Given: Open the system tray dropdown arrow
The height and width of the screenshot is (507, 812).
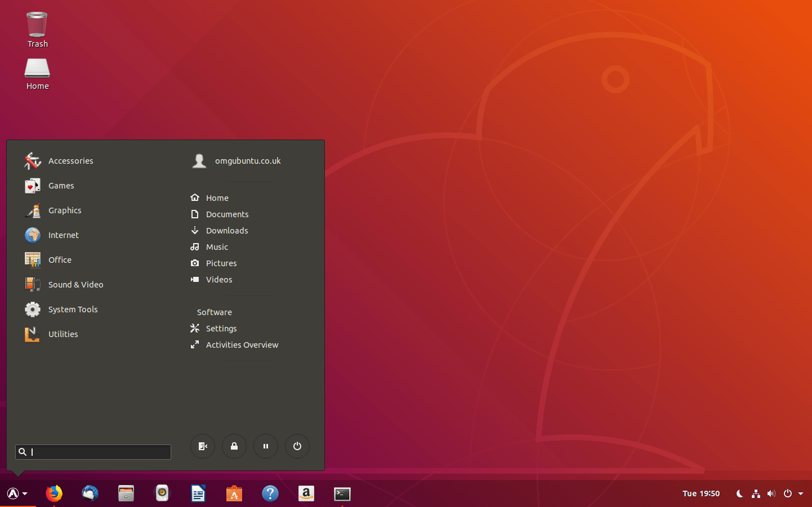Looking at the screenshot, I should [802, 493].
